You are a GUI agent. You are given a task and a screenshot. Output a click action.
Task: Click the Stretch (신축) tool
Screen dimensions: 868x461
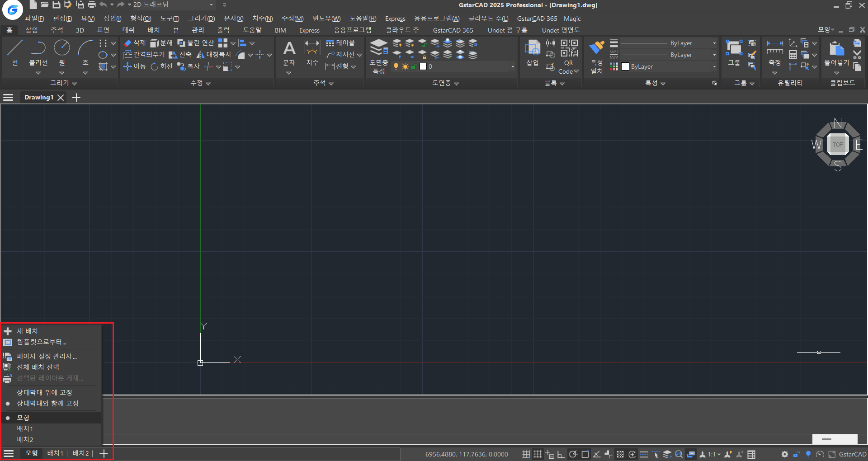tap(180, 55)
